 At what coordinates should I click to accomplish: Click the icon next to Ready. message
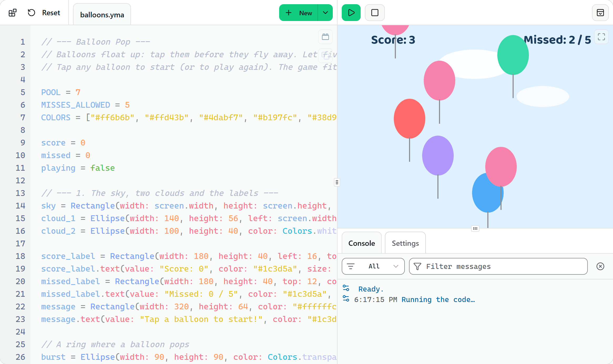[346, 288]
